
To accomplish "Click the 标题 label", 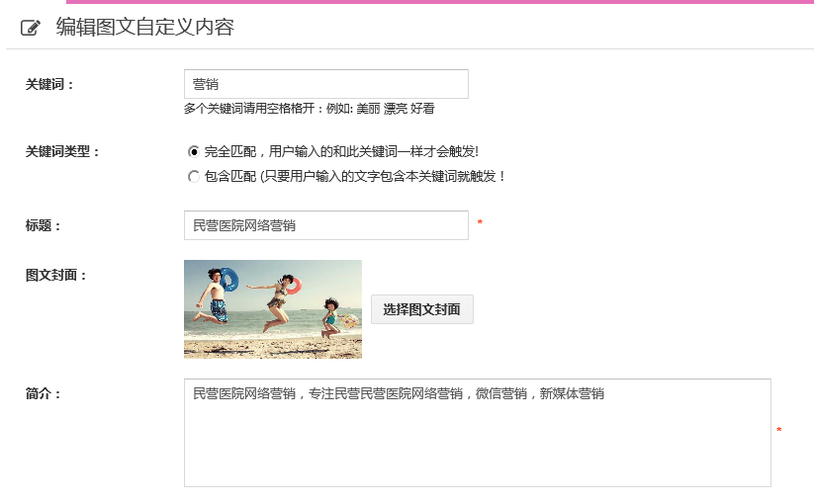I will [x=44, y=226].
